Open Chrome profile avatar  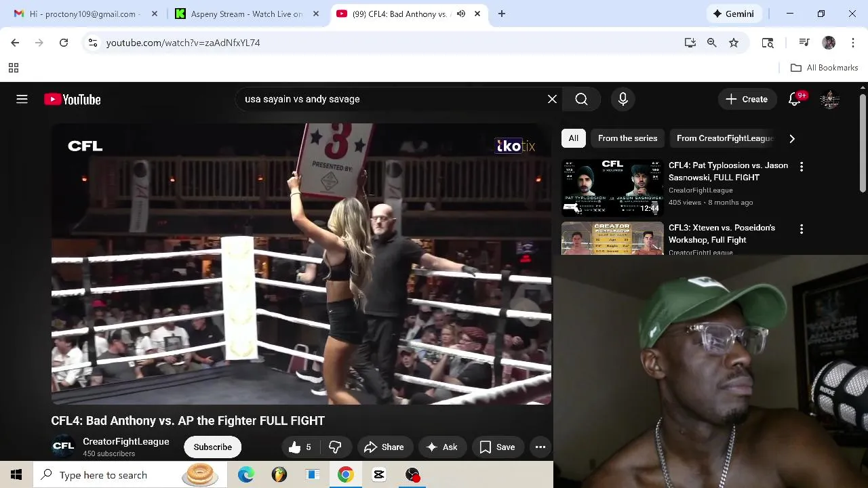[x=829, y=43]
